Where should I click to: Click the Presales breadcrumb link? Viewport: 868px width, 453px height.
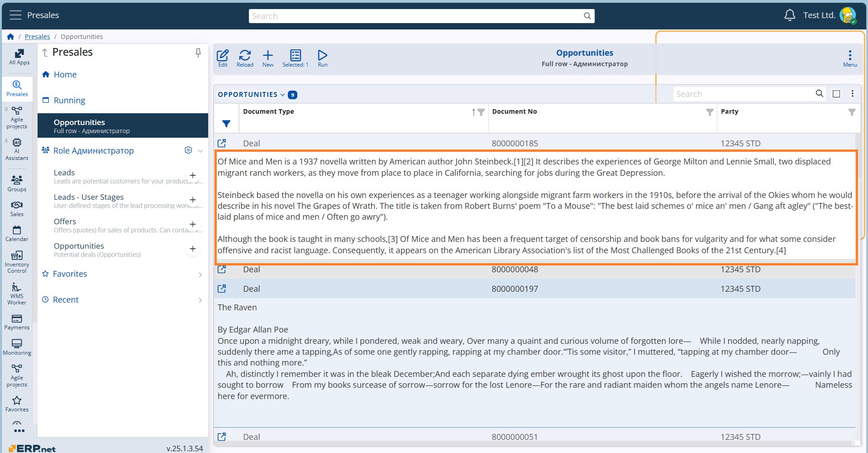(37, 37)
